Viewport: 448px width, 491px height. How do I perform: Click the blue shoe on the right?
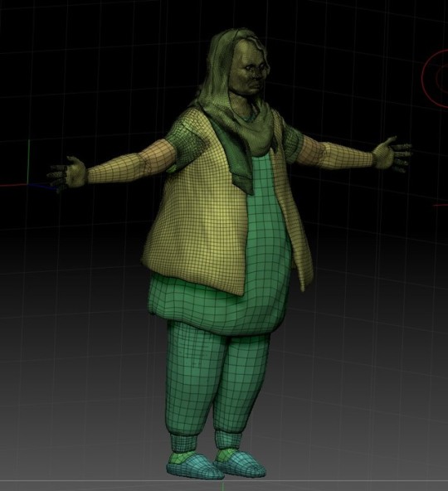point(240,464)
